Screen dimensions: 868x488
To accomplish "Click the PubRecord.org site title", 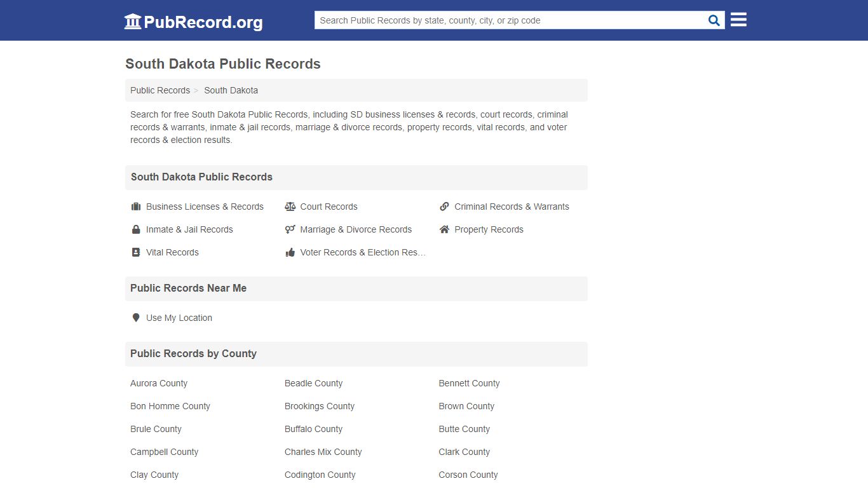I will tap(203, 22).
